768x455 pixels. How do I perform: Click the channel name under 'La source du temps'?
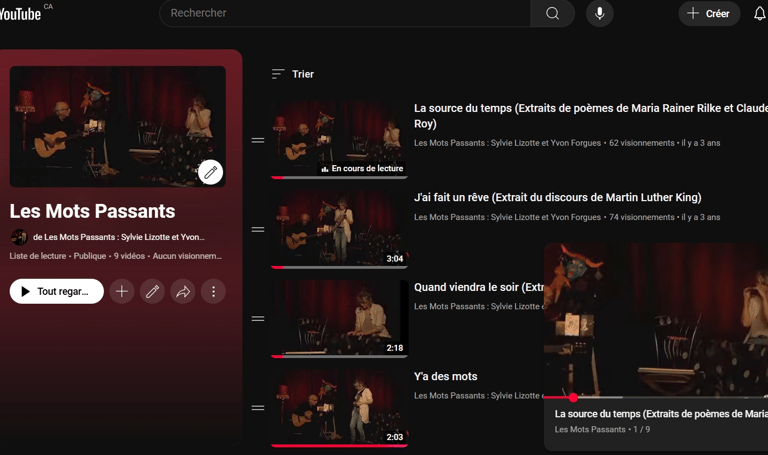coord(507,143)
